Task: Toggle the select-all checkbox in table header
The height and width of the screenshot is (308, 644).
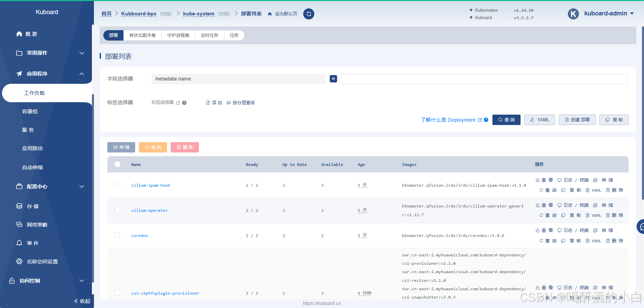Action: click(x=117, y=164)
